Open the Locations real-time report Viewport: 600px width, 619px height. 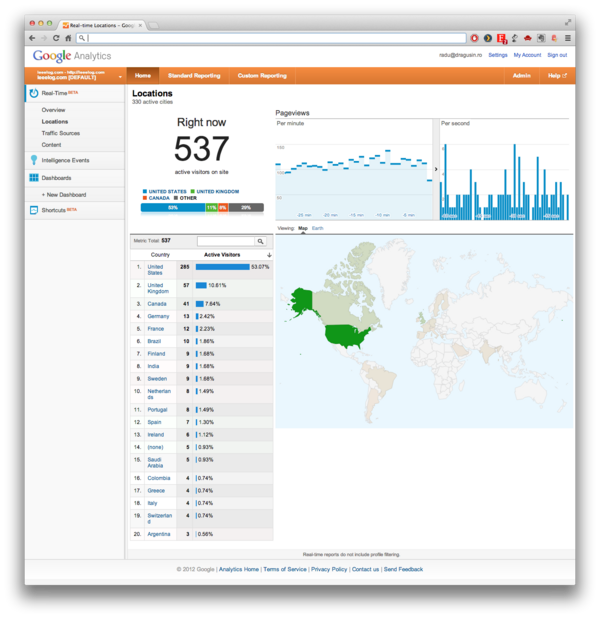tap(55, 122)
